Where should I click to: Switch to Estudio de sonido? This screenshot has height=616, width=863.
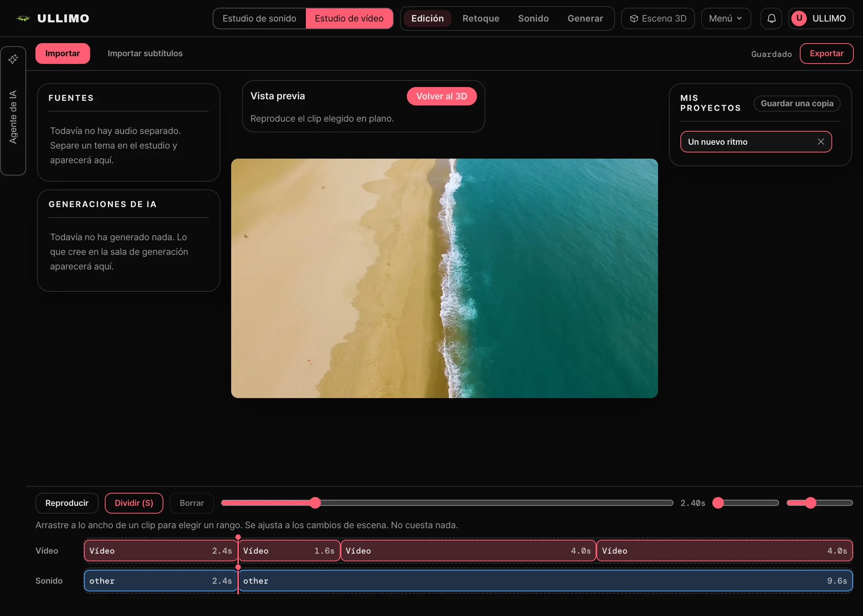[x=259, y=18]
